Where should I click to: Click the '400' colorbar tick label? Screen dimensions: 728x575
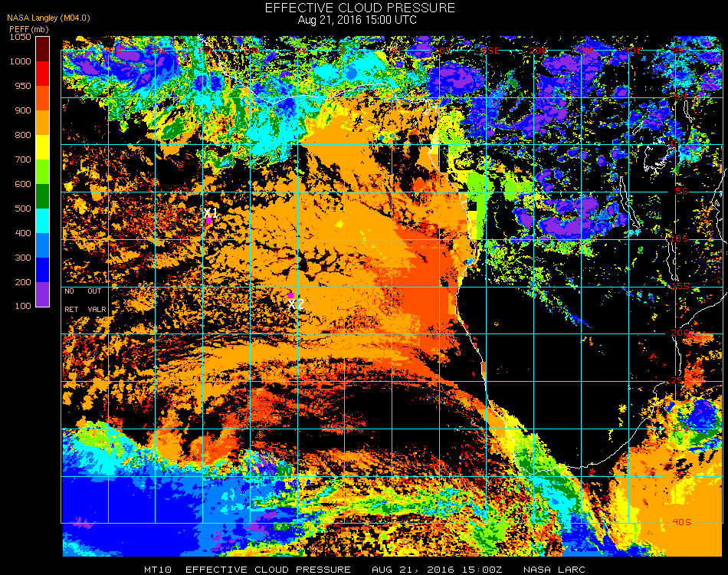[x=23, y=233]
